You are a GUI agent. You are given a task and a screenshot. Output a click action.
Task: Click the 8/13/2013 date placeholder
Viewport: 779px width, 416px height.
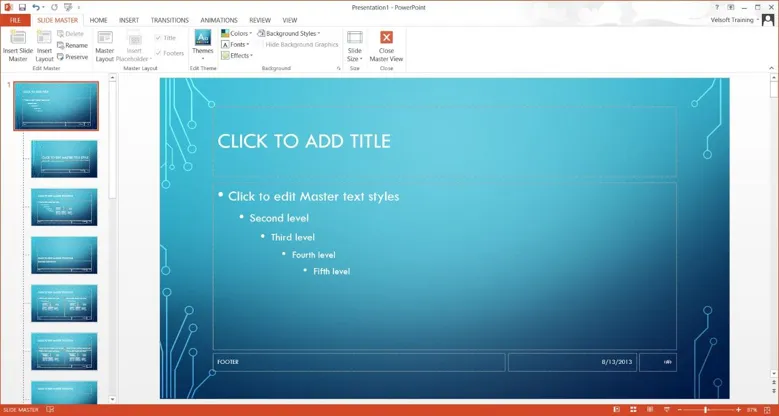point(572,362)
